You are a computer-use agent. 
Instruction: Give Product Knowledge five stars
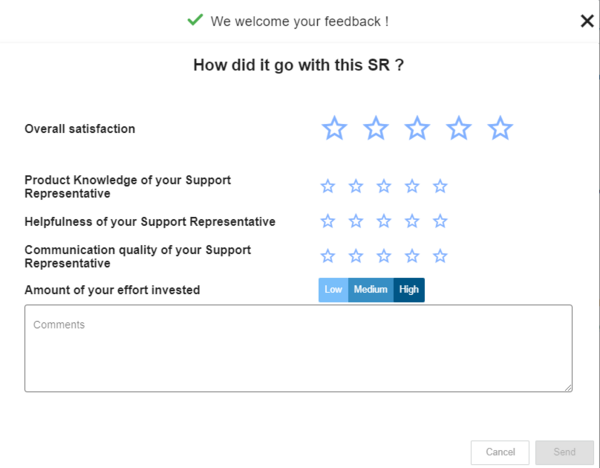[x=440, y=186]
